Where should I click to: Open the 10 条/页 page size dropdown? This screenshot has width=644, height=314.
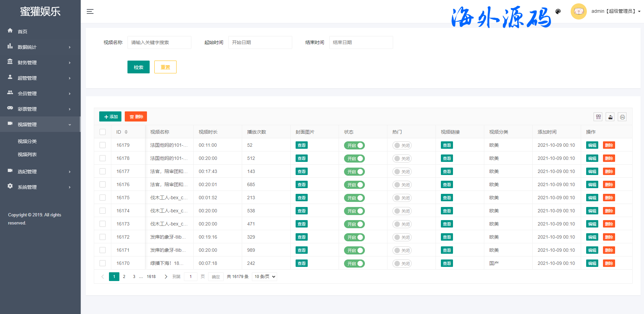point(265,277)
